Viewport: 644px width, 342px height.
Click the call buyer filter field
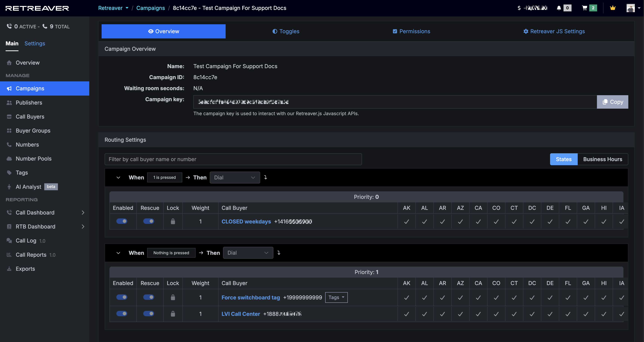tap(233, 159)
